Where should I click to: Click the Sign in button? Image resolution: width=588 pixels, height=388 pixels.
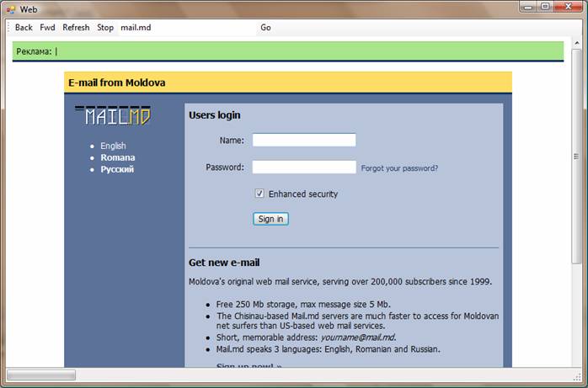click(270, 219)
